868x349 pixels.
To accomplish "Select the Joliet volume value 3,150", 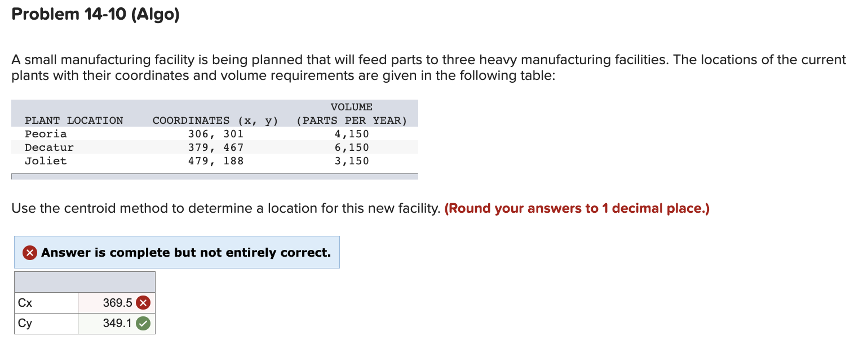I will (352, 160).
